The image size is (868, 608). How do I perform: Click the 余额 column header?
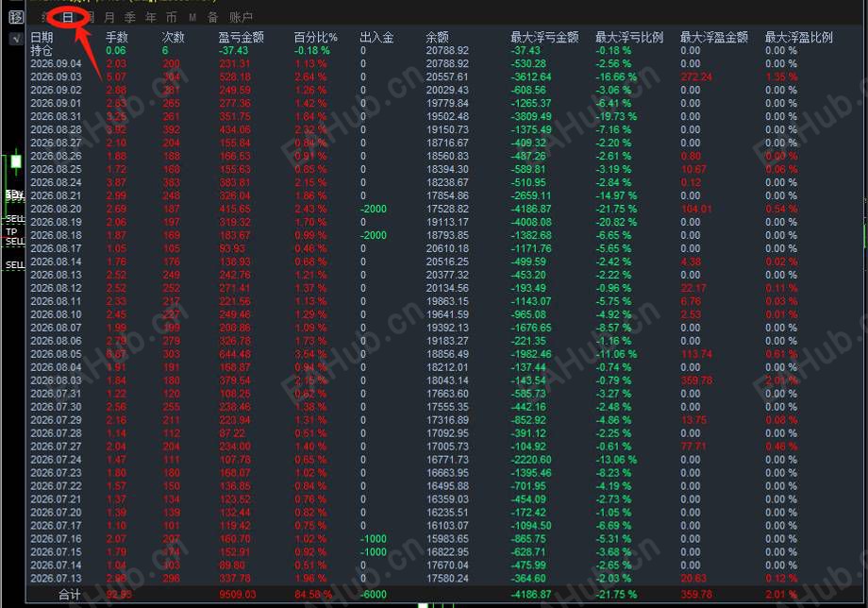[437, 37]
